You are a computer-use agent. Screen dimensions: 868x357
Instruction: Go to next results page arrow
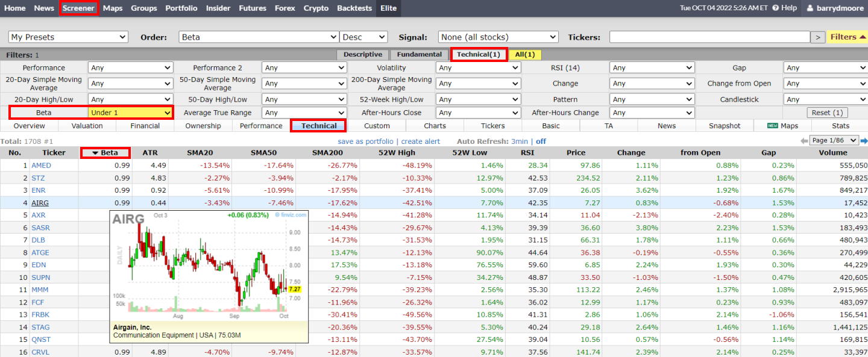[x=863, y=140]
